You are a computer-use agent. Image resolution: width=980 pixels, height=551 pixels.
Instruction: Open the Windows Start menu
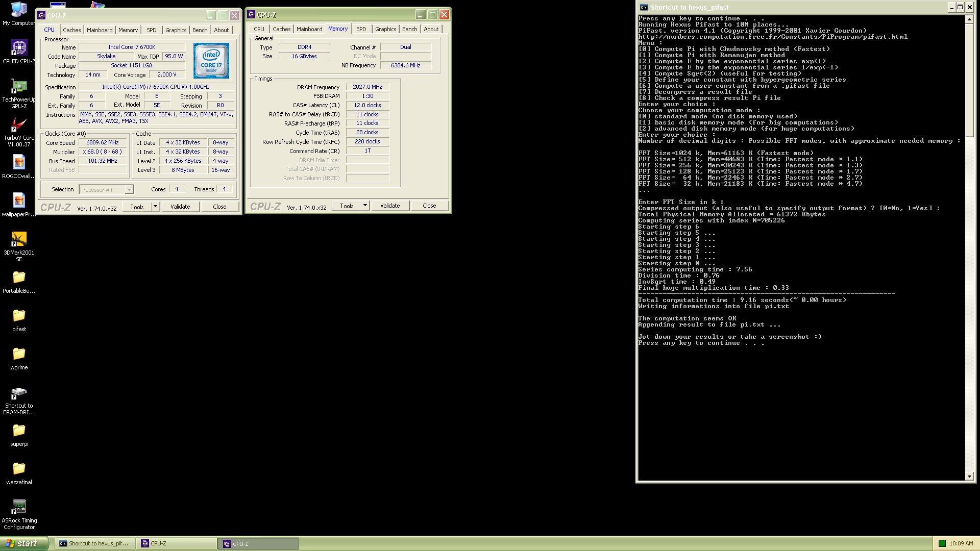[23, 543]
